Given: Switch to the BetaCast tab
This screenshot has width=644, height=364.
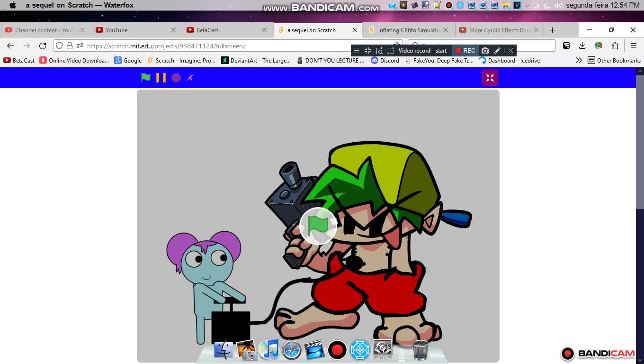Looking at the screenshot, I should 227,30.
